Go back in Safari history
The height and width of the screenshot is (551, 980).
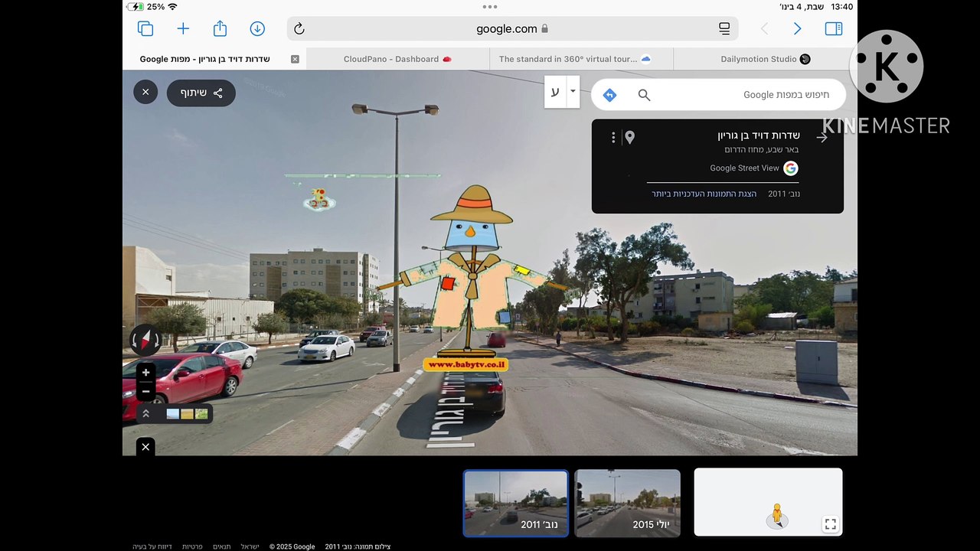pos(764,29)
